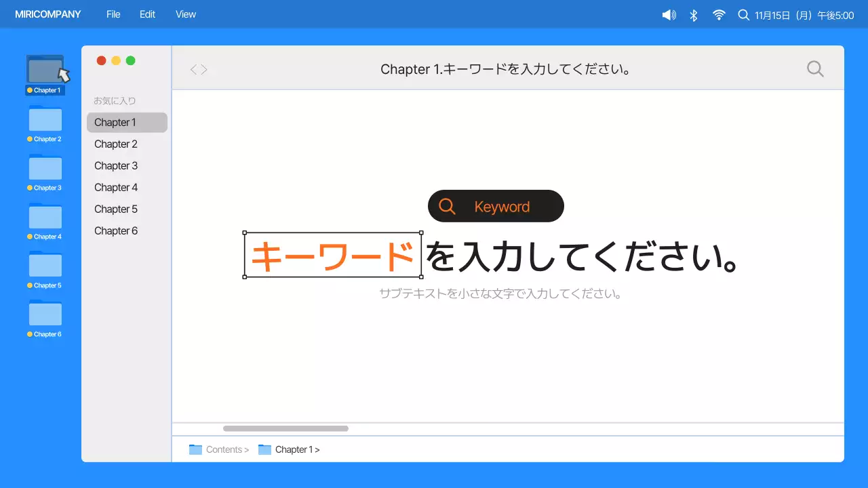
Task: Select the Chapter 6 desktop folder icon
Action: point(45,314)
